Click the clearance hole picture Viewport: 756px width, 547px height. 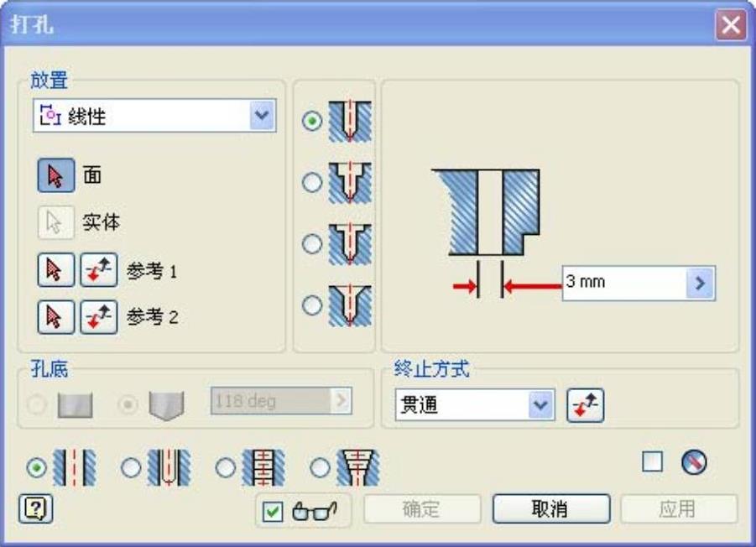point(169,467)
